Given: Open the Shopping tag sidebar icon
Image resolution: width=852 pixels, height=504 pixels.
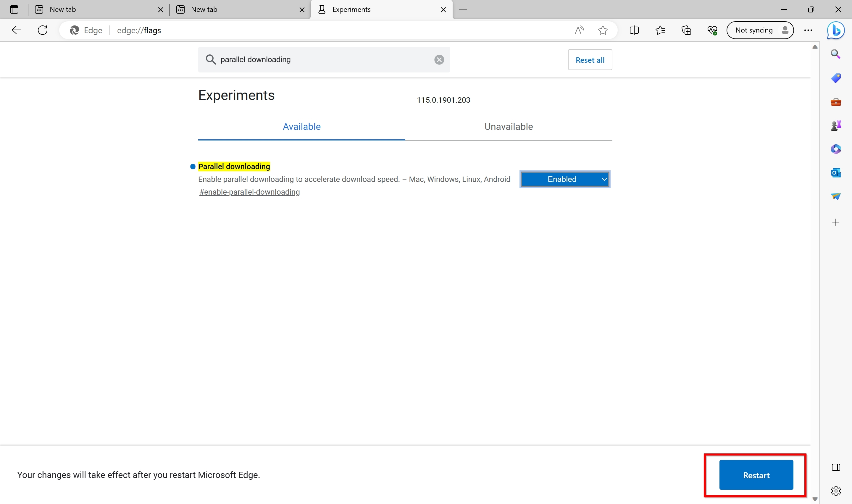Looking at the screenshot, I should (x=836, y=78).
